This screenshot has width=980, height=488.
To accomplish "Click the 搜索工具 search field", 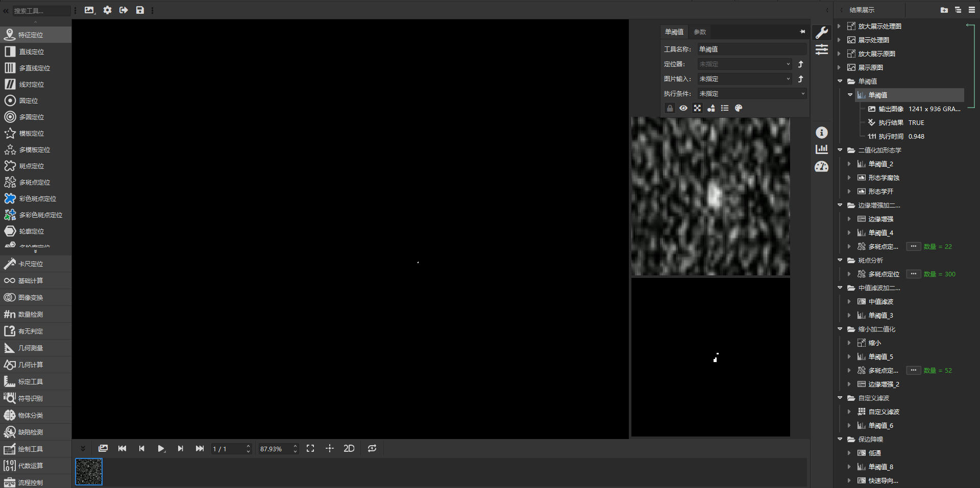I will (41, 11).
